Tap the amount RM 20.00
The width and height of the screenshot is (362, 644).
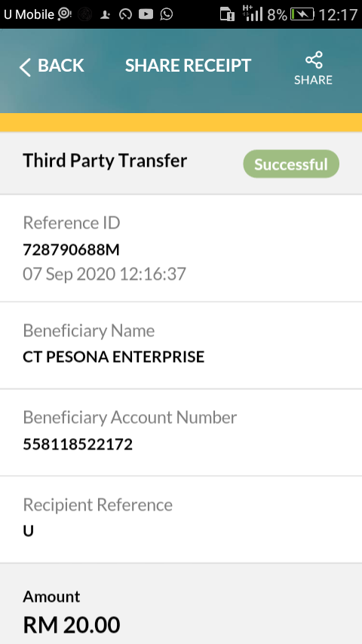(72, 624)
